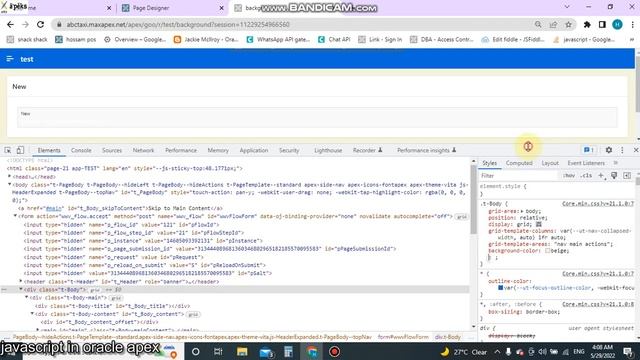Open the Lighthouse tab
Image resolution: width=640 pixels, height=360 pixels.
(x=328, y=150)
